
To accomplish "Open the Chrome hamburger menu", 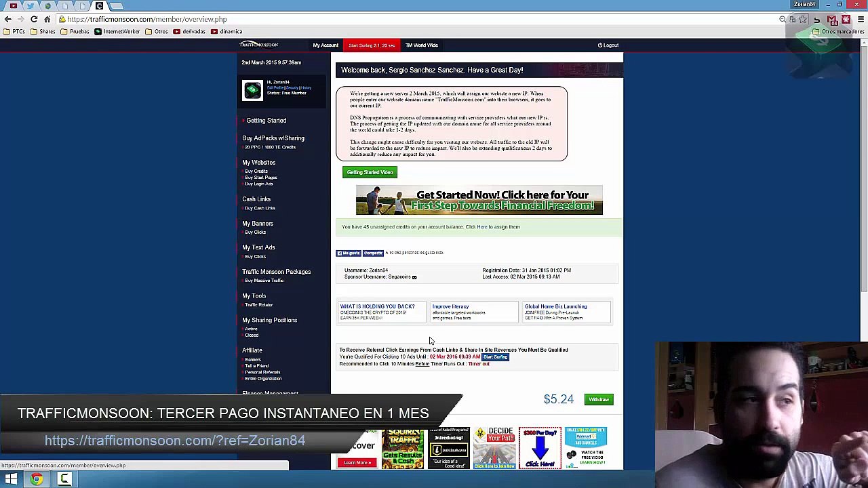I will pos(860,19).
